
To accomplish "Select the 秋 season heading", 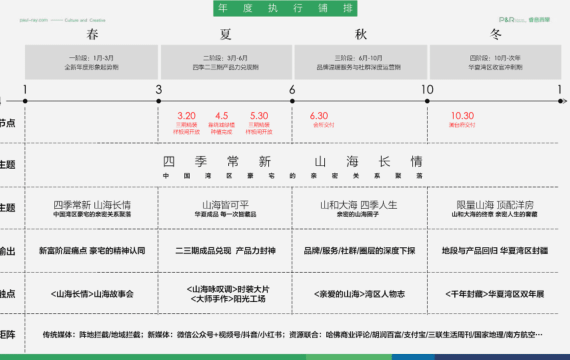I will pyautogui.click(x=361, y=34).
